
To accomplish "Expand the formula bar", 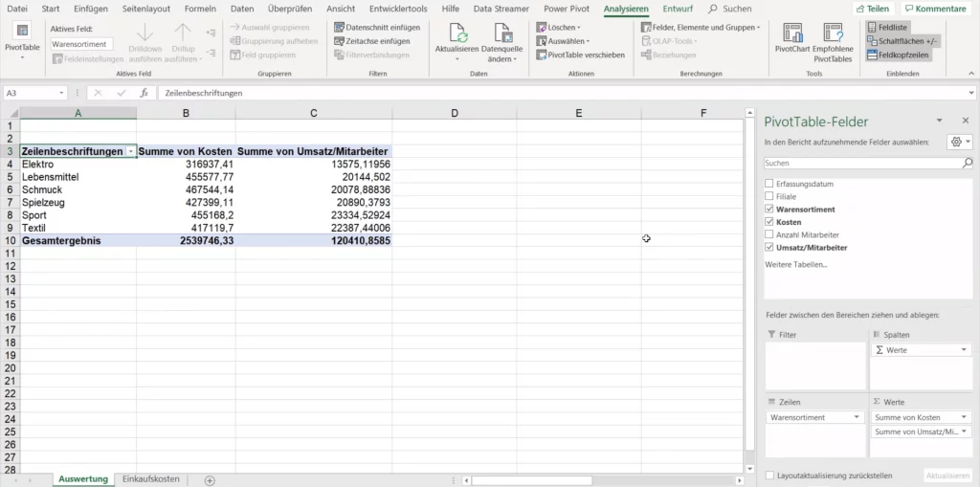I will click(x=971, y=93).
